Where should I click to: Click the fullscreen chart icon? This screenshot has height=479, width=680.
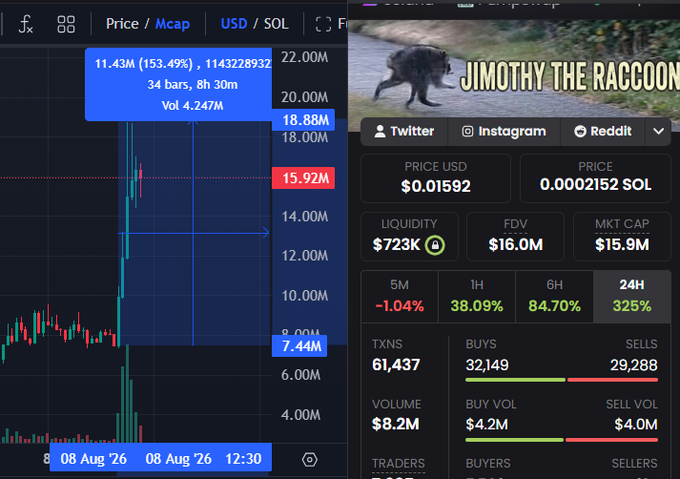[x=323, y=24]
